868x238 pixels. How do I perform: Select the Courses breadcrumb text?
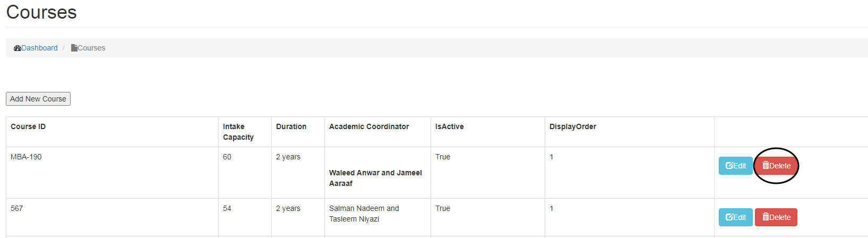(x=91, y=48)
